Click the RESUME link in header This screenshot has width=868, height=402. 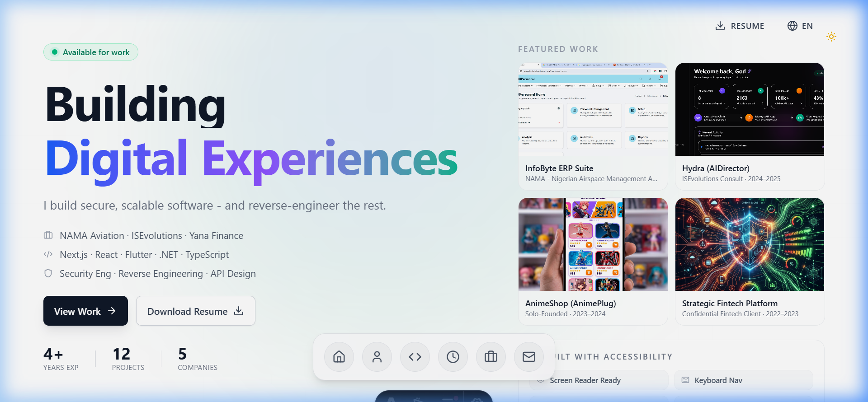[740, 26]
